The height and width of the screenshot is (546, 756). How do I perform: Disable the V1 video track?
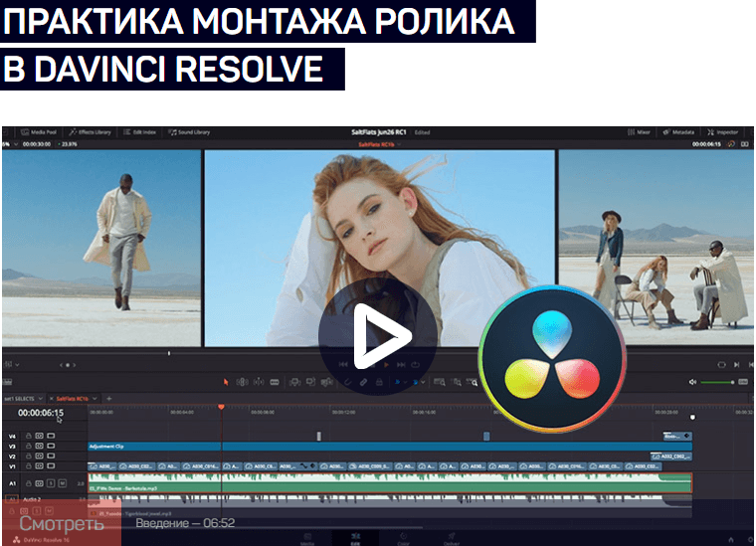pos(51,466)
